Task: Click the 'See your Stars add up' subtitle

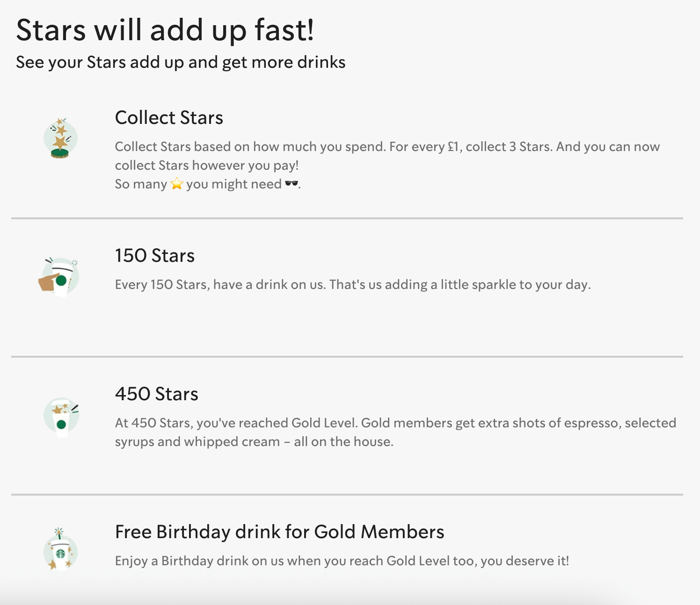Action: click(181, 61)
